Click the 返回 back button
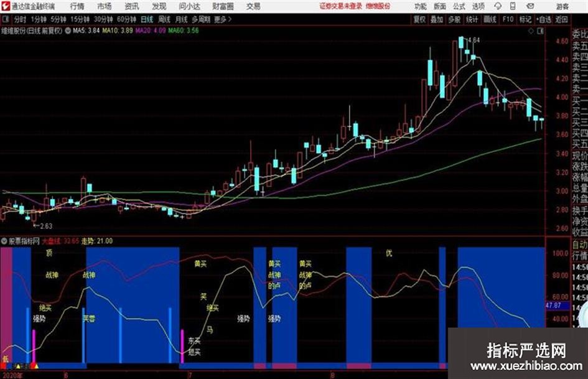Screen dimensions: 588x379 [x=561, y=19]
